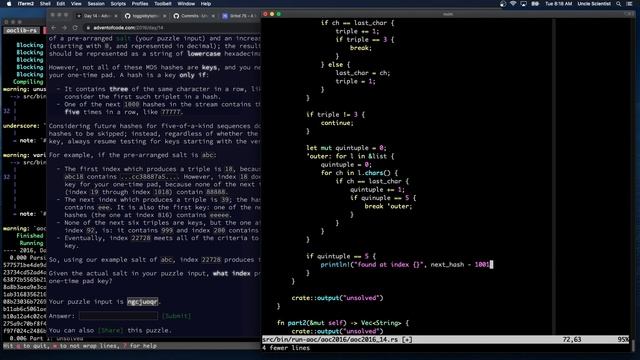Open the iTerm2 application menu
Image resolution: width=640 pixels, height=360 pixels.
(26, 4)
